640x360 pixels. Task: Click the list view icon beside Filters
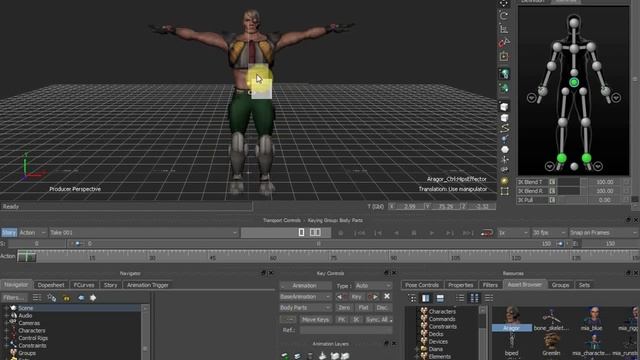[37, 298]
